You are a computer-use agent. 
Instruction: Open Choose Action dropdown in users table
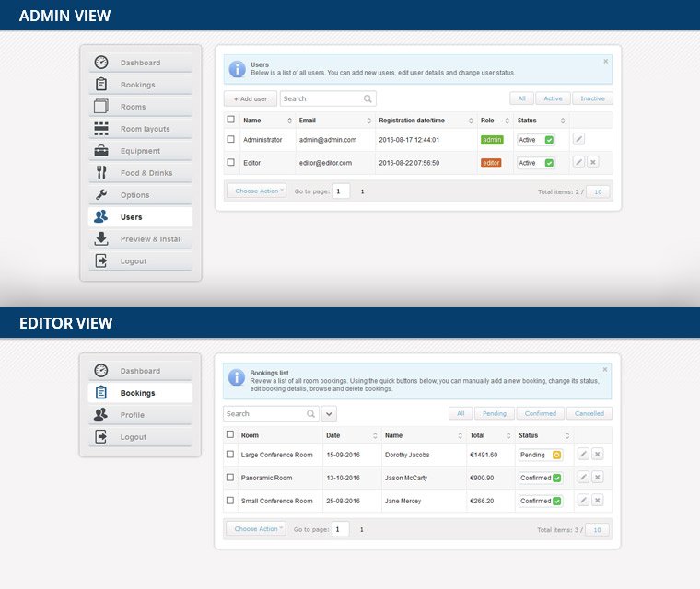257,191
